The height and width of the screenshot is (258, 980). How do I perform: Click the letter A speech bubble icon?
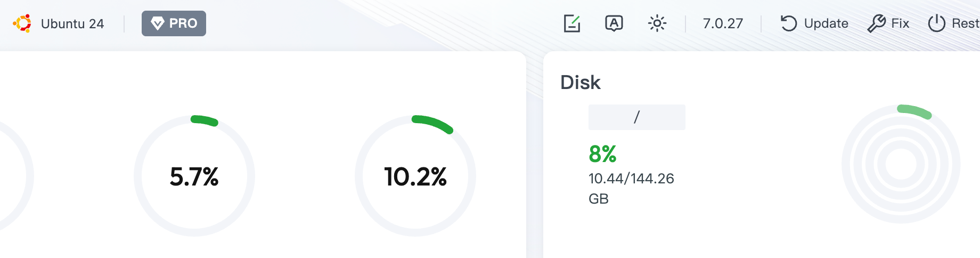[x=614, y=23]
